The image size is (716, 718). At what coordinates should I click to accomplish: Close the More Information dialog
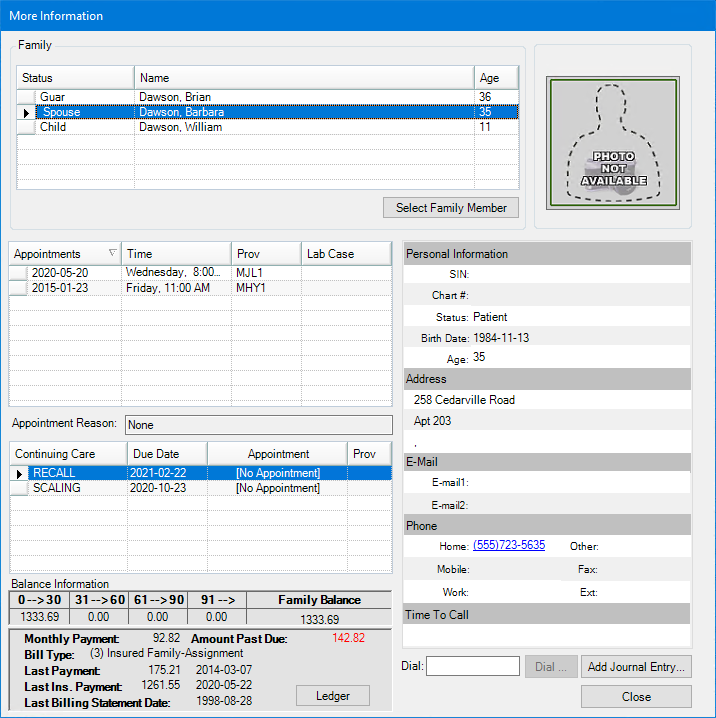pos(636,697)
